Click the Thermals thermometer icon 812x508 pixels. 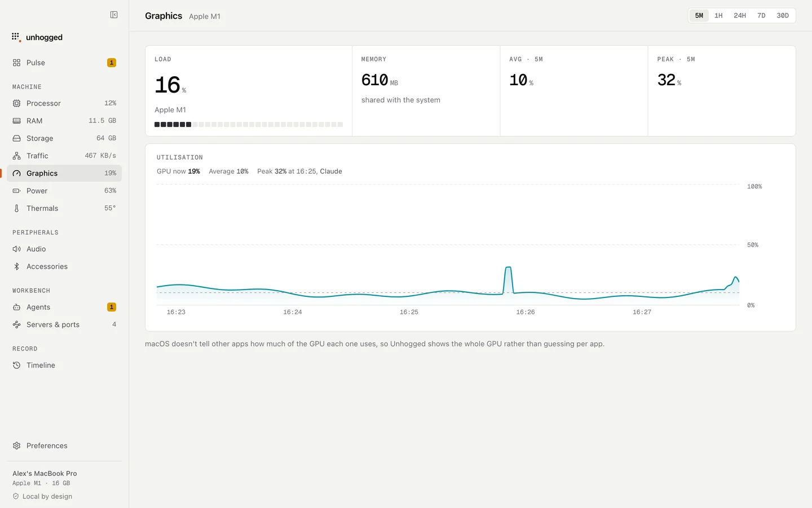pyautogui.click(x=16, y=208)
